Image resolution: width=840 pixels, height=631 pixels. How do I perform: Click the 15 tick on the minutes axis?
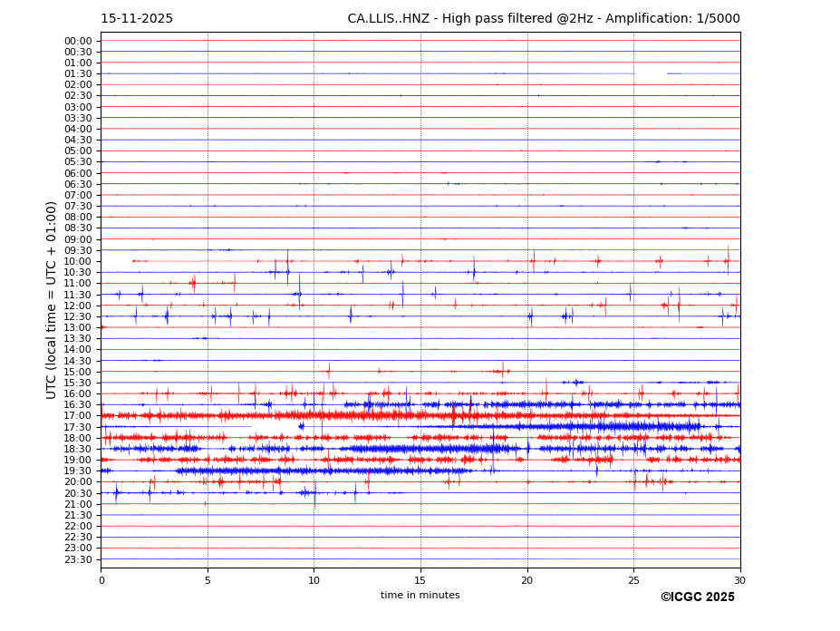(420, 580)
